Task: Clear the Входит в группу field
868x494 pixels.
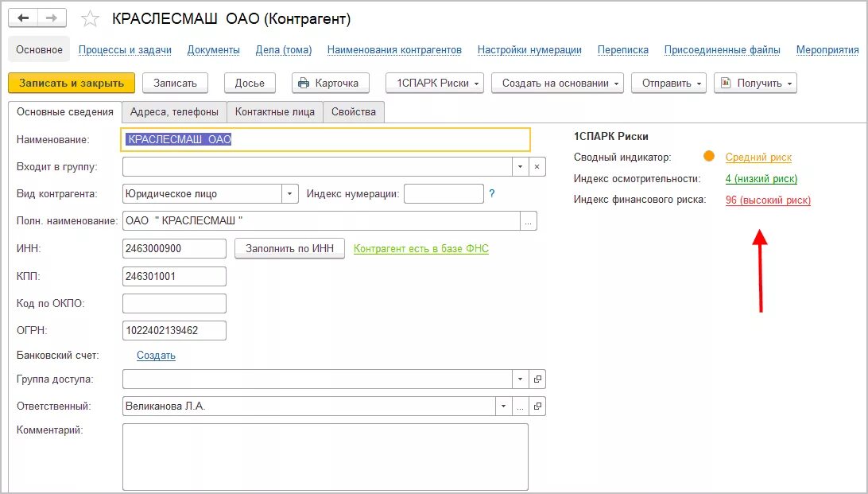Action: tap(537, 167)
